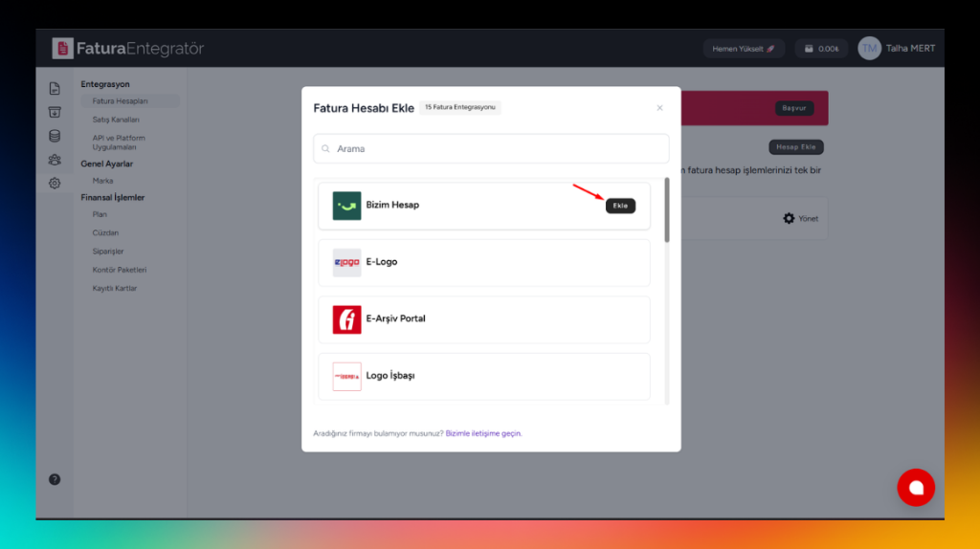
Task: Close the Fatura Hesabı Ekle dialog
Action: coord(659,108)
